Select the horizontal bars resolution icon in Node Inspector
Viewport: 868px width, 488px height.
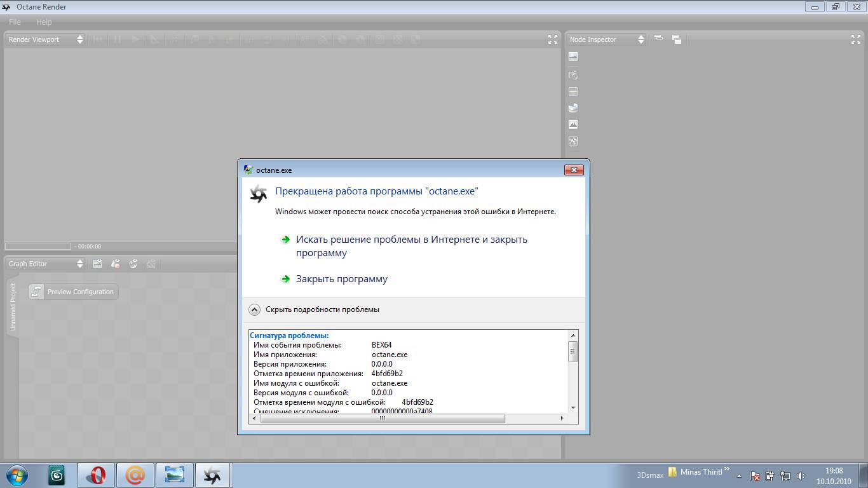(x=573, y=91)
